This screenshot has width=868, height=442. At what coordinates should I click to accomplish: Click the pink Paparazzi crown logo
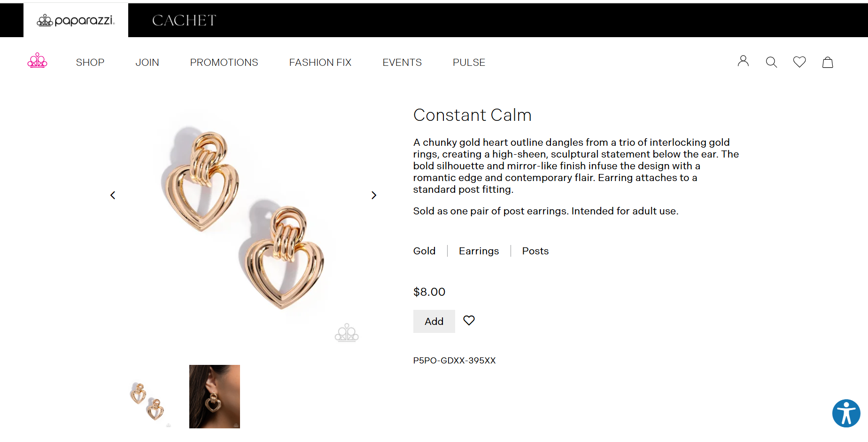click(x=38, y=61)
